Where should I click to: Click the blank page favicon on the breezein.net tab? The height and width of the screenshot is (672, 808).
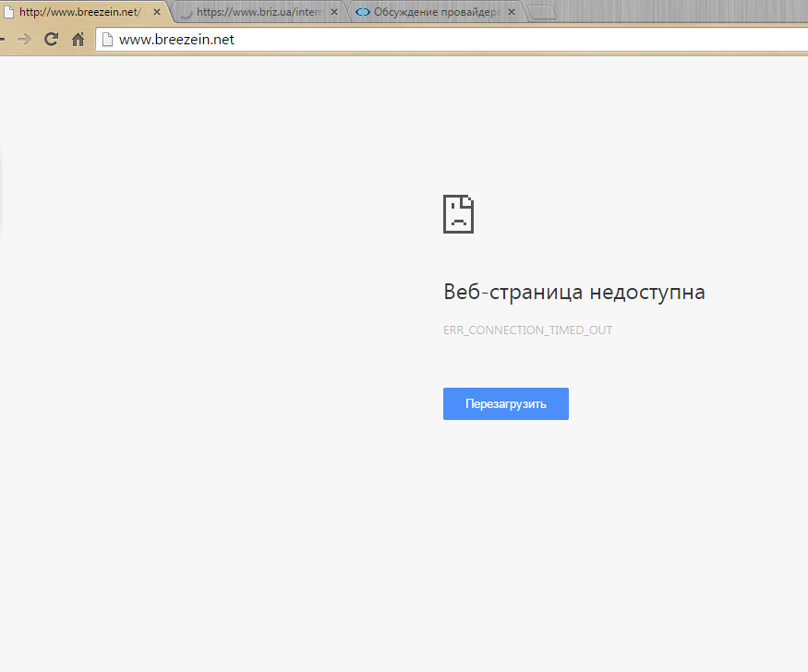pyautogui.click(x=8, y=12)
